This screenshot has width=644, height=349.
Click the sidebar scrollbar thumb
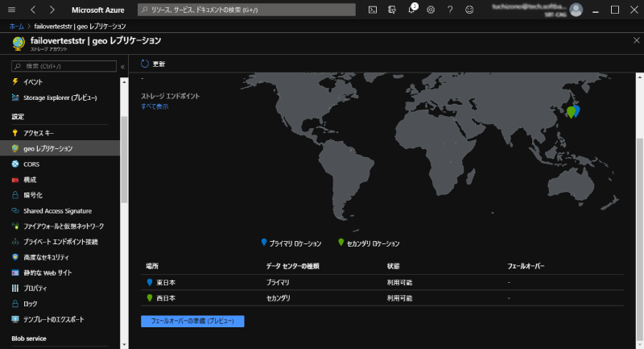coord(124,159)
